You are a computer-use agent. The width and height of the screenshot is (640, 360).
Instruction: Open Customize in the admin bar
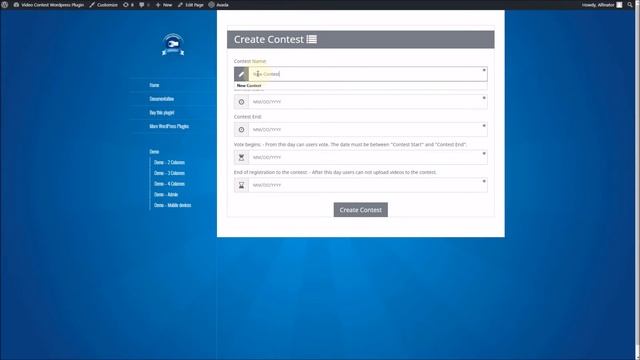(x=104, y=5)
